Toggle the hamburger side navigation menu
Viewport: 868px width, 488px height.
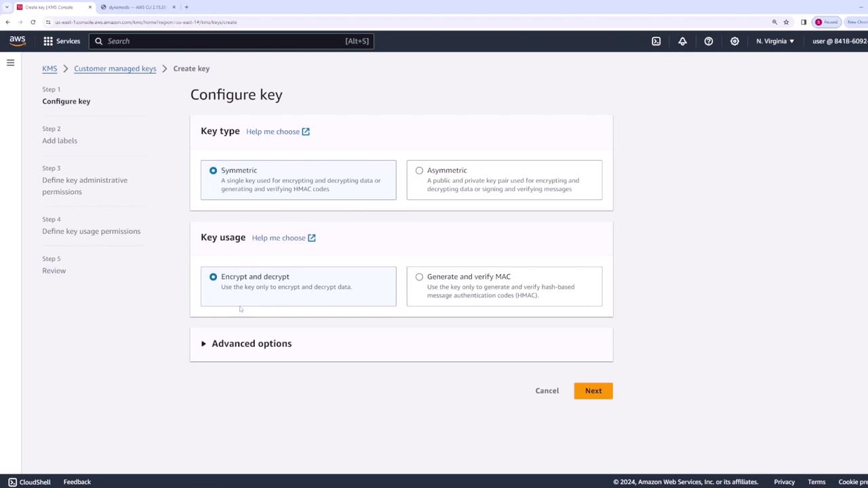click(10, 62)
